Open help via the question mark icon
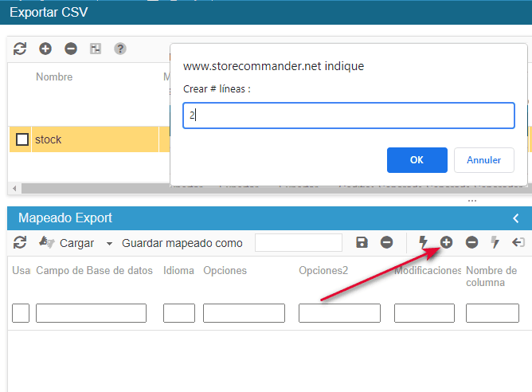The width and height of the screenshot is (532, 392). (x=120, y=49)
